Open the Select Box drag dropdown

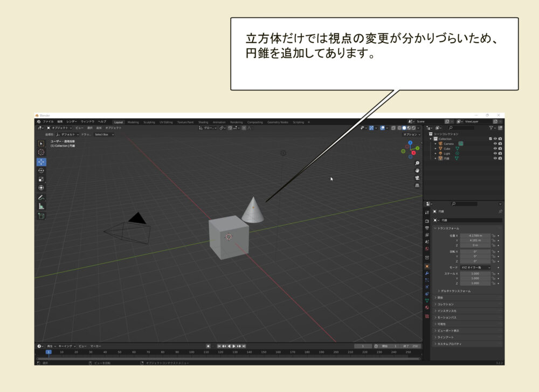104,134
